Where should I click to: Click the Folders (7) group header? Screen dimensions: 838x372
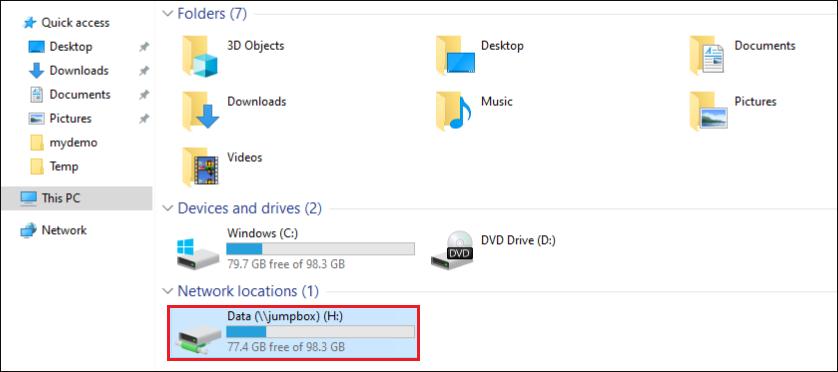[x=212, y=13]
